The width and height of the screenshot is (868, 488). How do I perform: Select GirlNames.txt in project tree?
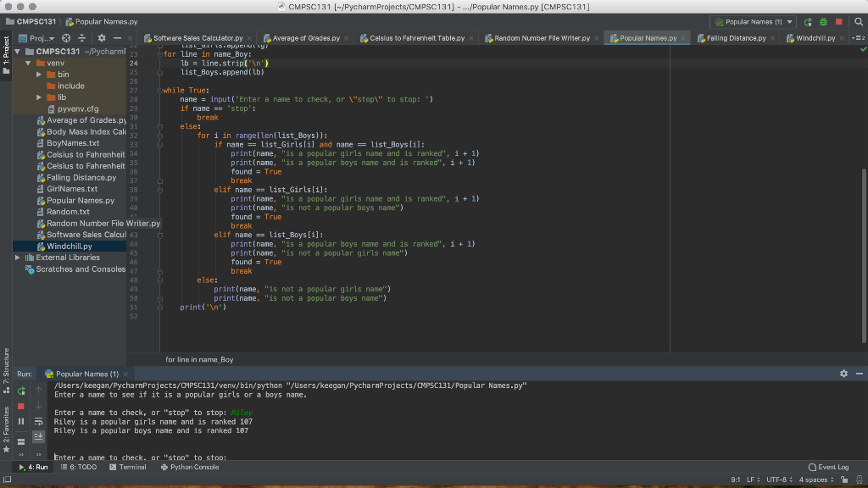[x=71, y=189]
